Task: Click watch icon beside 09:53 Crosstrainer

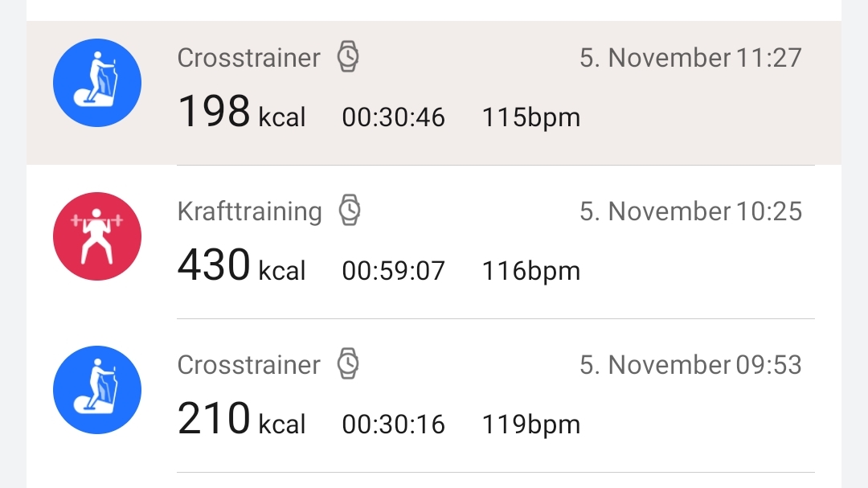Action: 348,363
